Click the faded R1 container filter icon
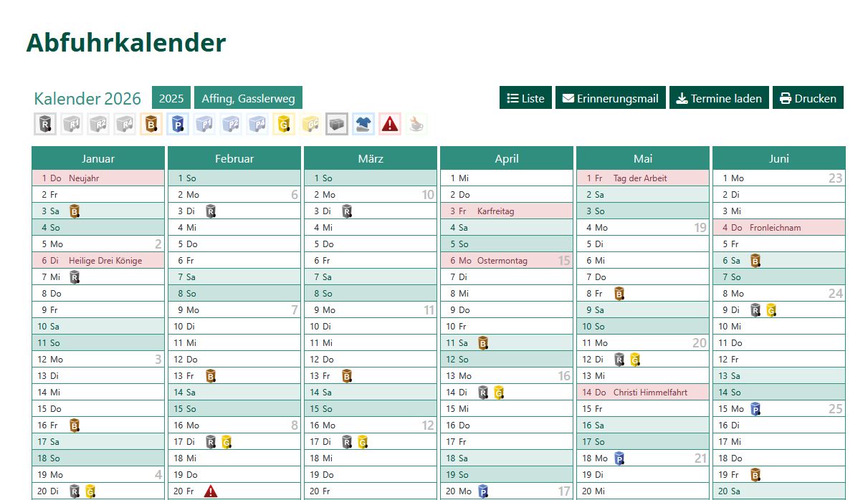This screenshot has height=500, width=868. click(72, 124)
